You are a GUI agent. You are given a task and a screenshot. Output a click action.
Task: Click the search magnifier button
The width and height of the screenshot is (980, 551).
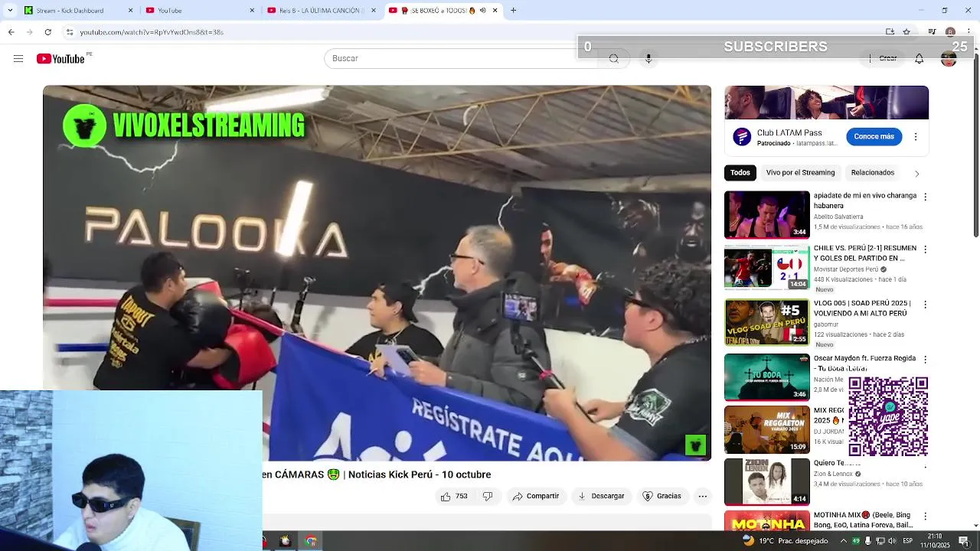[x=613, y=59]
